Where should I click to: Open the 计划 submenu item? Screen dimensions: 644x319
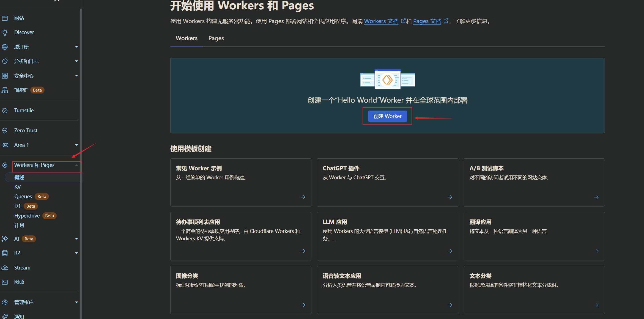19,226
